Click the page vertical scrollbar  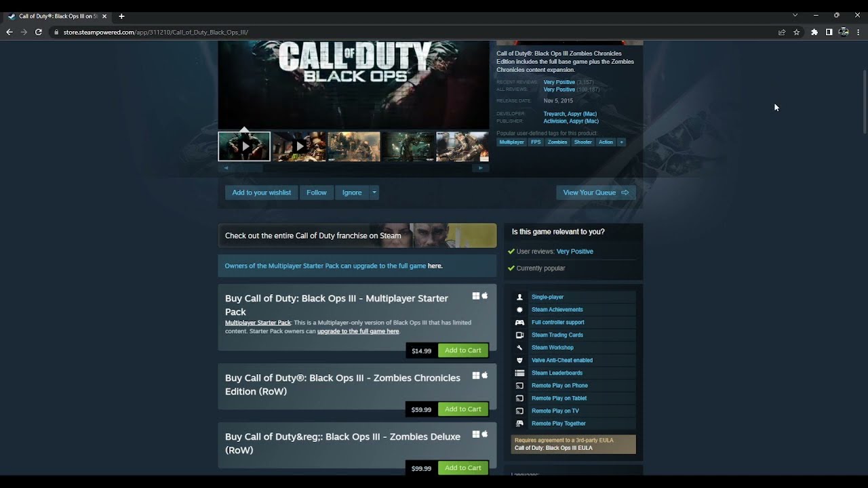pyautogui.click(x=865, y=102)
